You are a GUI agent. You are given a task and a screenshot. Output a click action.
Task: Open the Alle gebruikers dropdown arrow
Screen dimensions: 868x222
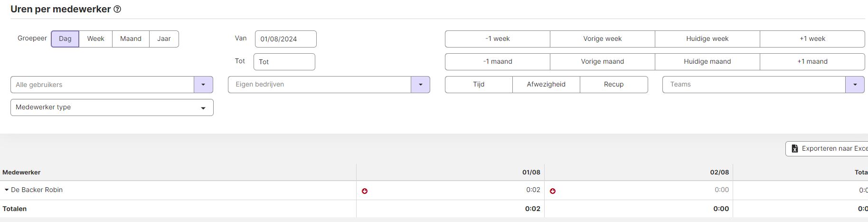tap(203, 85)
